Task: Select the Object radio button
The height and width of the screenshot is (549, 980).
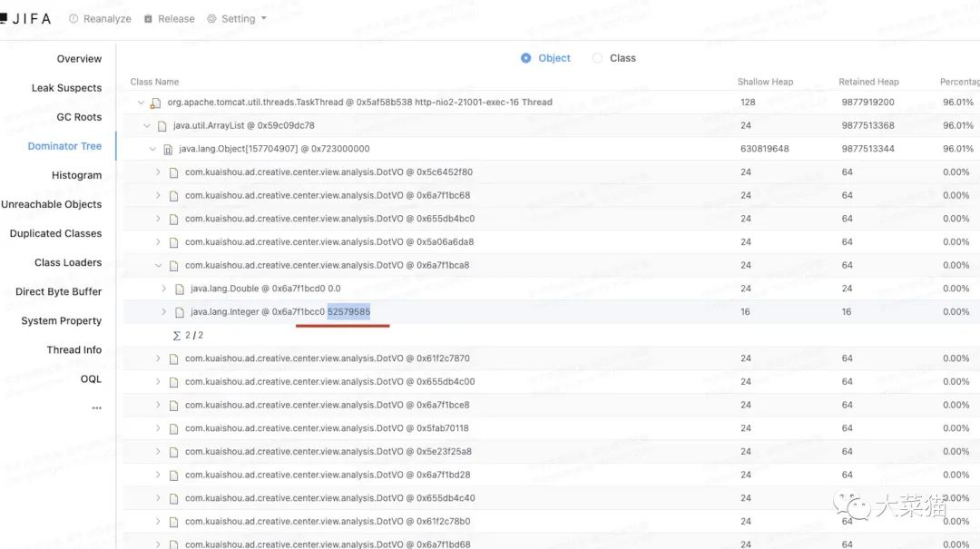Action: [525, 58]
